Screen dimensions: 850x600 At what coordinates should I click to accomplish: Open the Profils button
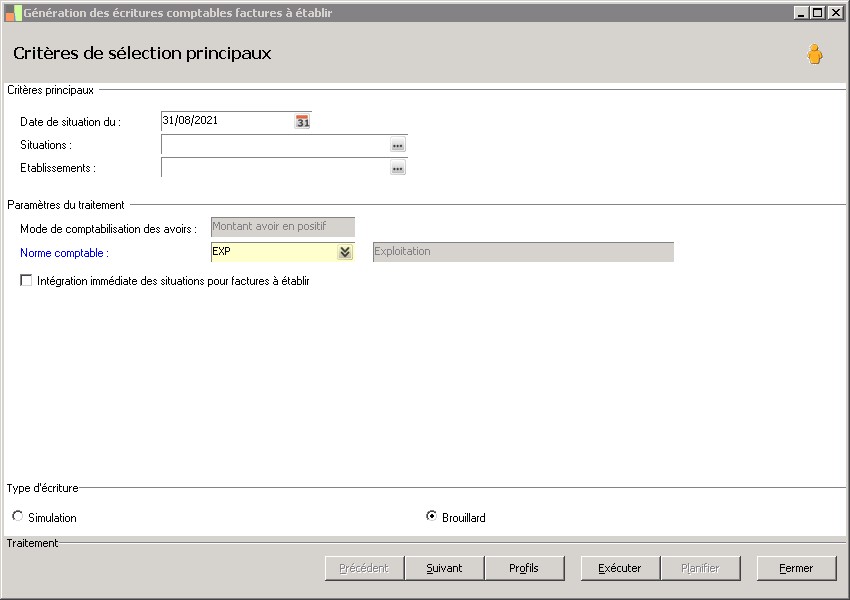523,568
